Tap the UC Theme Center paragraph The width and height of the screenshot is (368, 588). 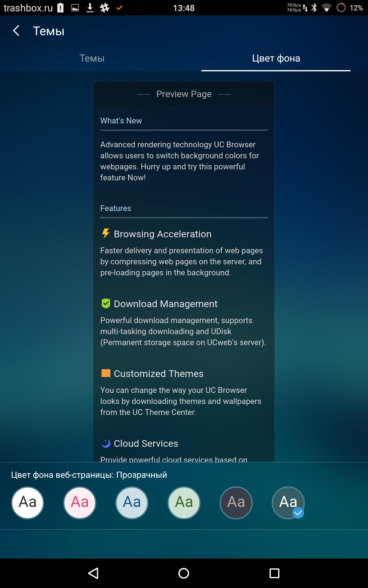[181, 401]
